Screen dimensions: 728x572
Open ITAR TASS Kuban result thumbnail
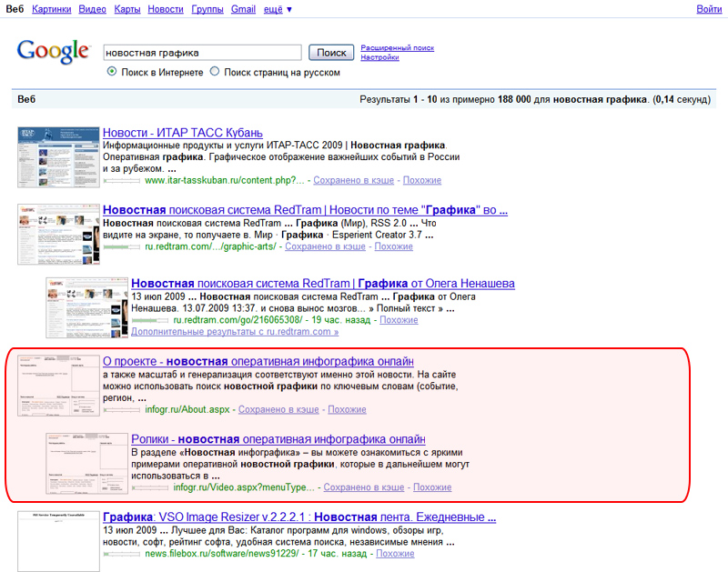click(x=59, y=156)
